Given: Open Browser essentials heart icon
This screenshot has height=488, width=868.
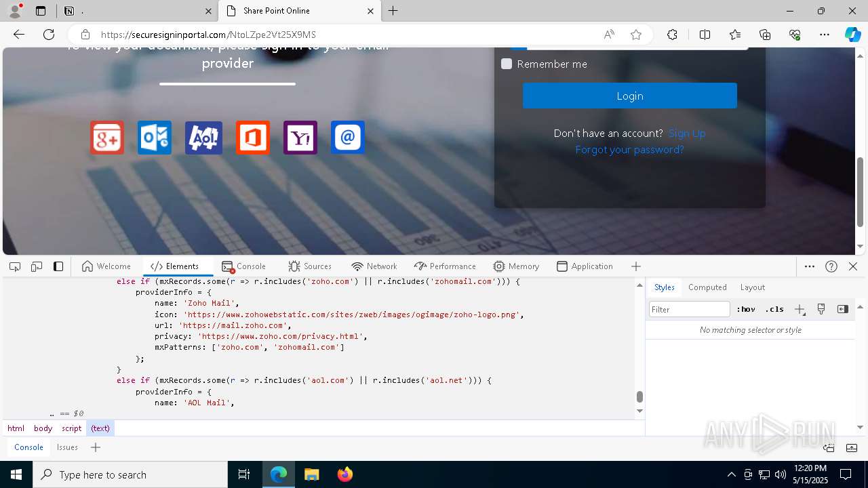Looking at the screenshot, I should (795, 35).
